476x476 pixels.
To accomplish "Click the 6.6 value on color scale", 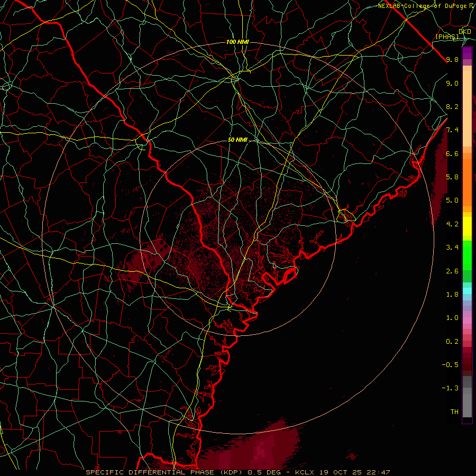I will 452,153.
